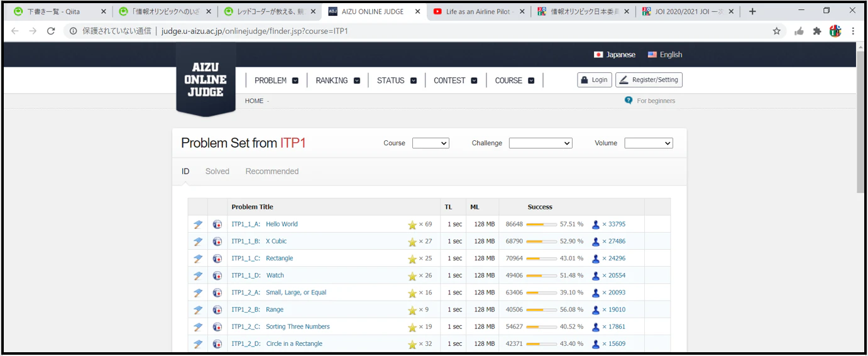Click the user icon next to 20554

click(x=596, y=275)
